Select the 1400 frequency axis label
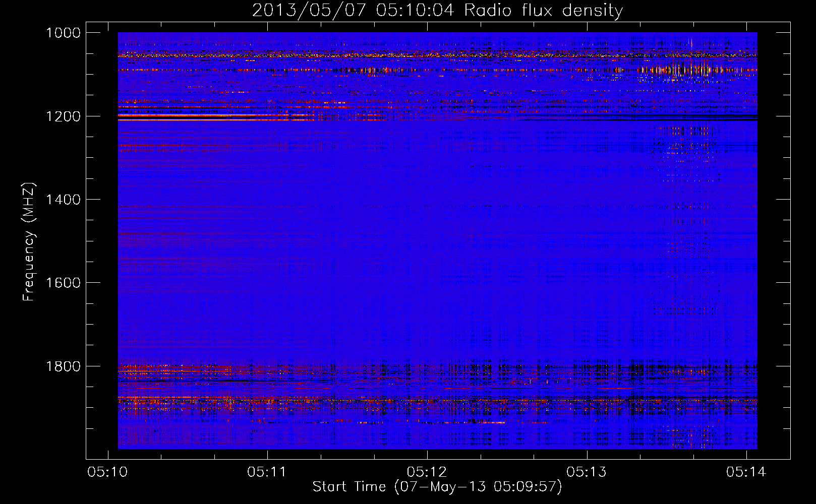 tap(64, 200)
